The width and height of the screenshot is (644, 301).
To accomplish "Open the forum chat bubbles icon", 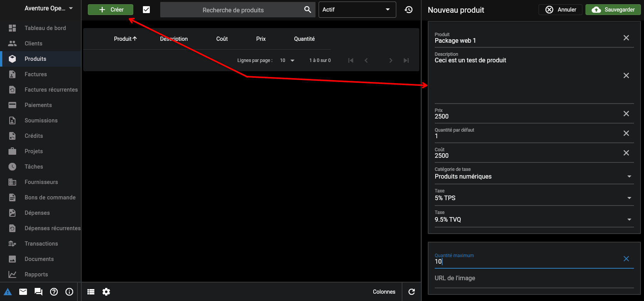I will coord(39,292).
